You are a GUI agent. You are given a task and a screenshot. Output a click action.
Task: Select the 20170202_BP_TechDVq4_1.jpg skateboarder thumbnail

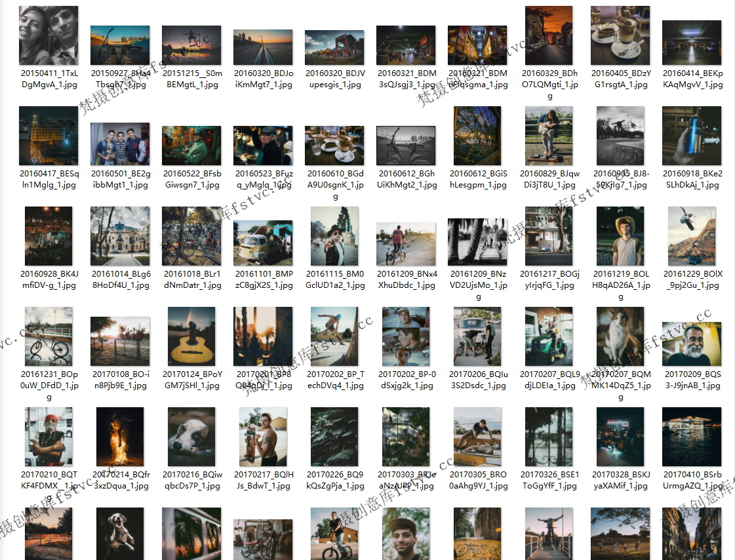pyautogui.click(x=334, y=336)
